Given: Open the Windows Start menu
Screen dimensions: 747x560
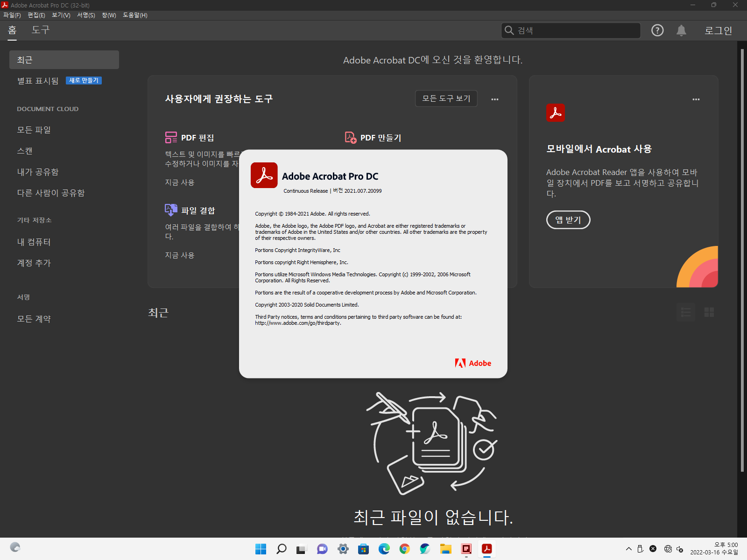Looking at the screenshot, I should (261, 549).
